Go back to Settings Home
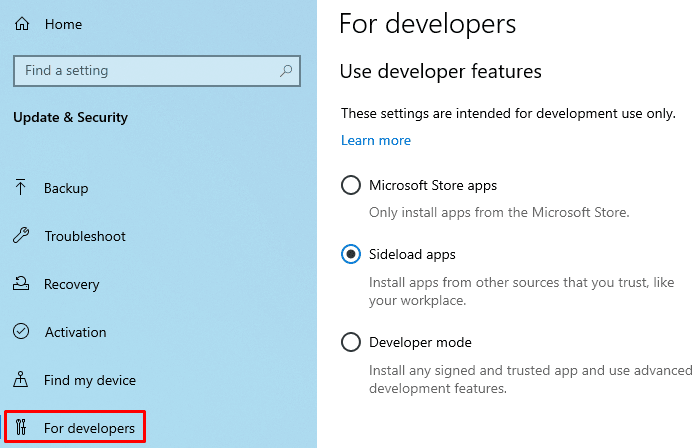This screenshot has height=448, width=700. coord(63,23)
